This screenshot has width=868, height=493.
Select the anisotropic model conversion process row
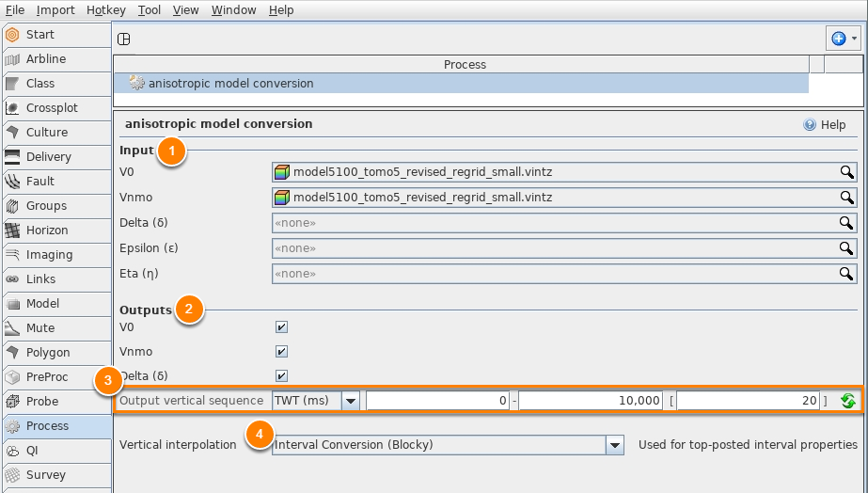(x=461, y=83)
